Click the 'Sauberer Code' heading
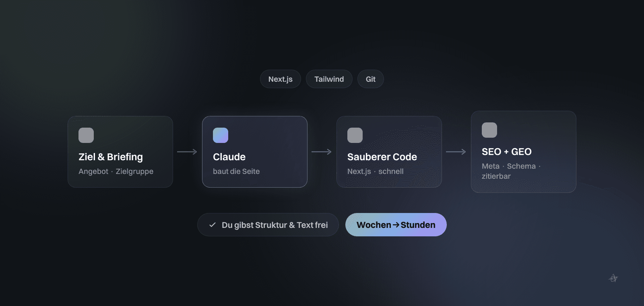This screenshot has height=306, width=644. [382, 157]
